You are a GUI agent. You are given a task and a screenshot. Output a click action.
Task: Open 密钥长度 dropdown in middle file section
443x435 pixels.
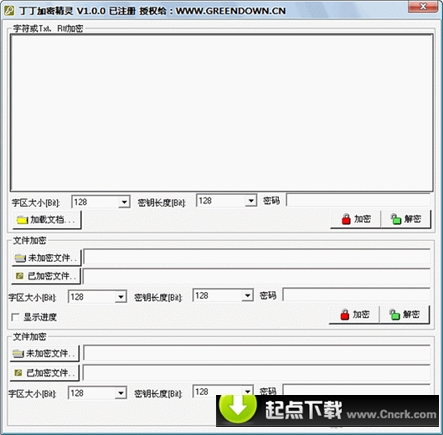(247, 295)
